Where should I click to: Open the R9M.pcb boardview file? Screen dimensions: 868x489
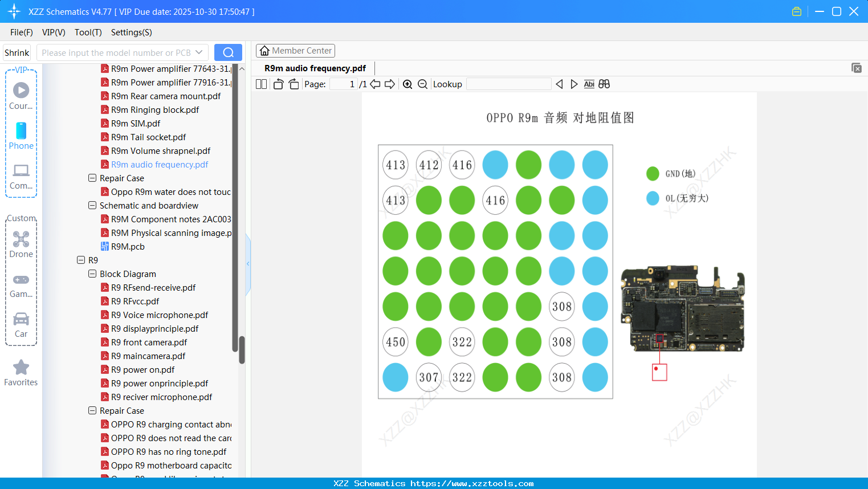click(128, 246)
